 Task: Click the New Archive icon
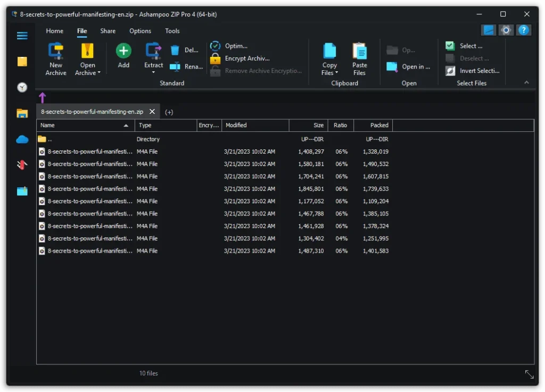55,51
